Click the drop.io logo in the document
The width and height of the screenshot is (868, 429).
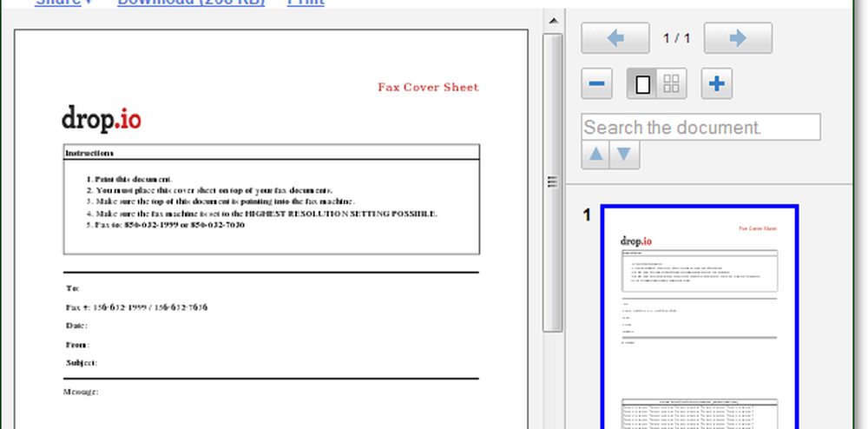tap(101, 119)
